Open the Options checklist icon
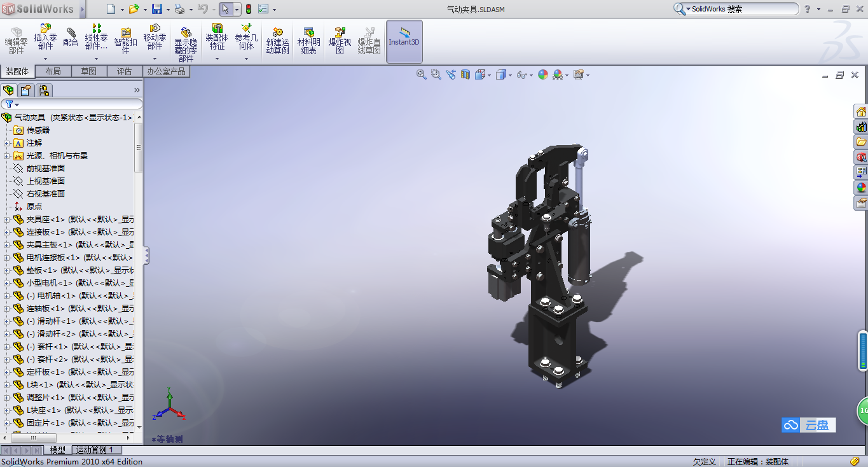The height and width of the screenshot is (467, 868). coord(263,9)
